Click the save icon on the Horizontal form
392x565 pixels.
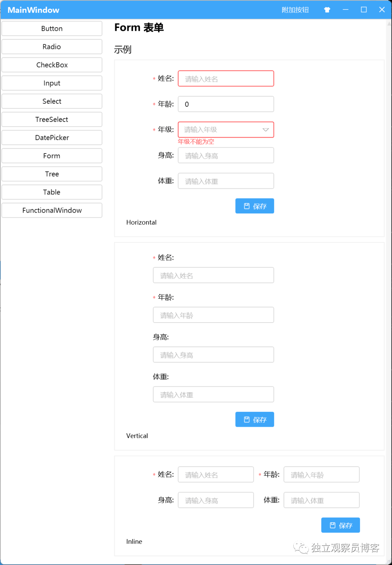[246, 206]
